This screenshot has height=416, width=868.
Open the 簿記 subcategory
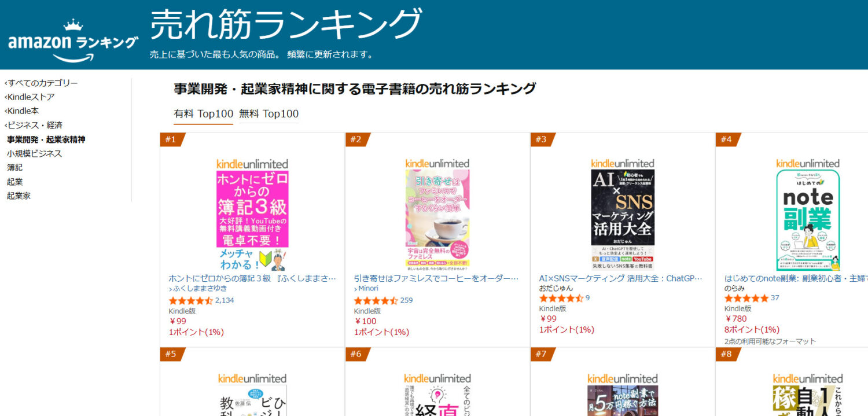15,167
